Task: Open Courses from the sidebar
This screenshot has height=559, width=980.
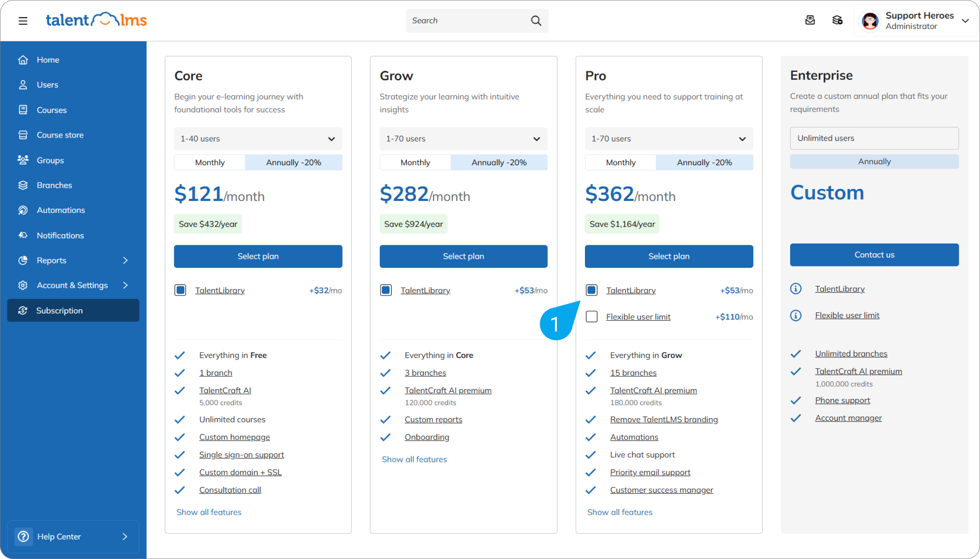Action: (x=52, y=110)
